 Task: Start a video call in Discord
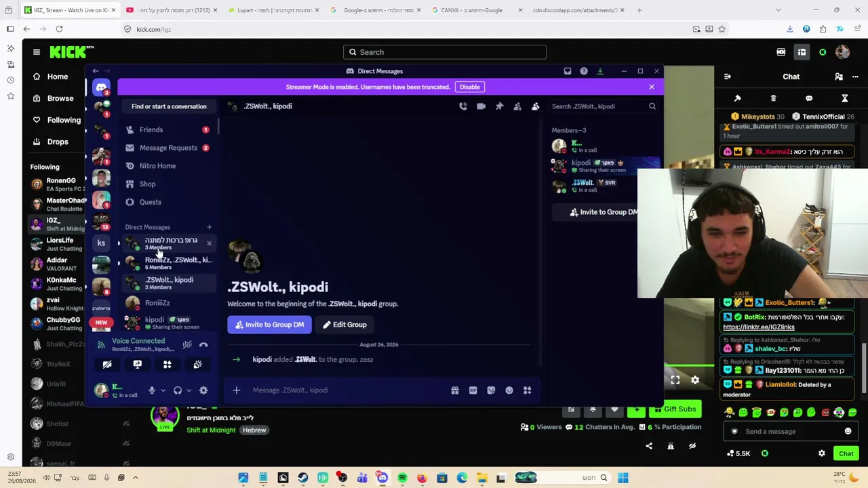click(x=481, y=106)
